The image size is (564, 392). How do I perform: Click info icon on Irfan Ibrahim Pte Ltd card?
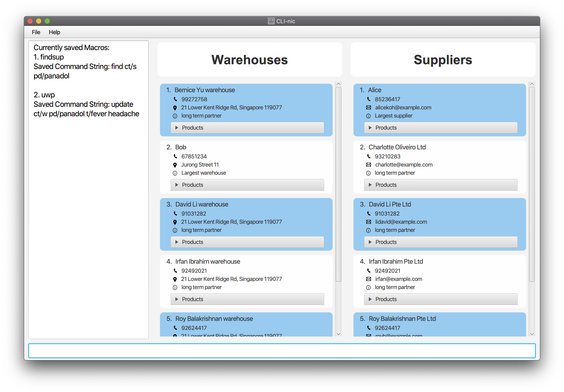coord(368,288)
